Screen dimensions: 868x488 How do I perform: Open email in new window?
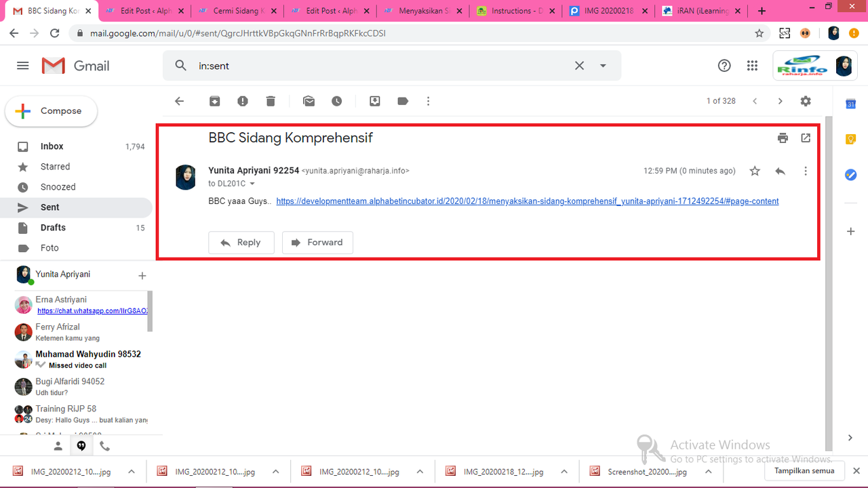coord(806,138)
